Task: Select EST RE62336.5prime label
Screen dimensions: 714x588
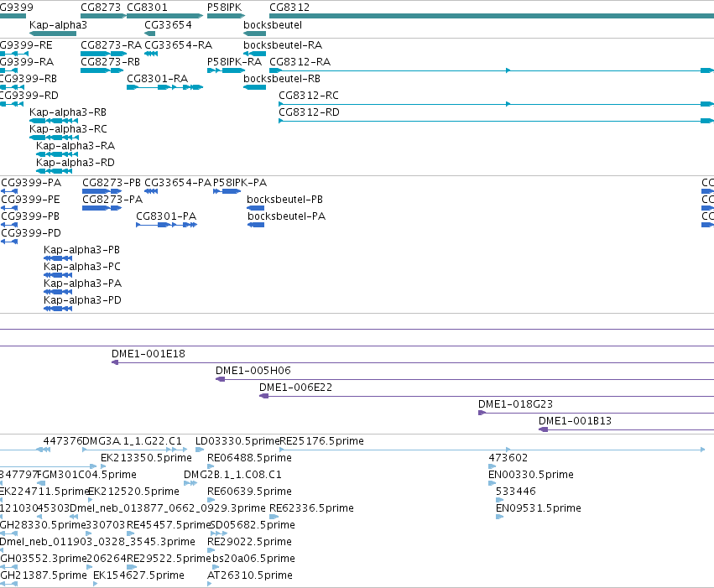Action: tap(311, 508)
